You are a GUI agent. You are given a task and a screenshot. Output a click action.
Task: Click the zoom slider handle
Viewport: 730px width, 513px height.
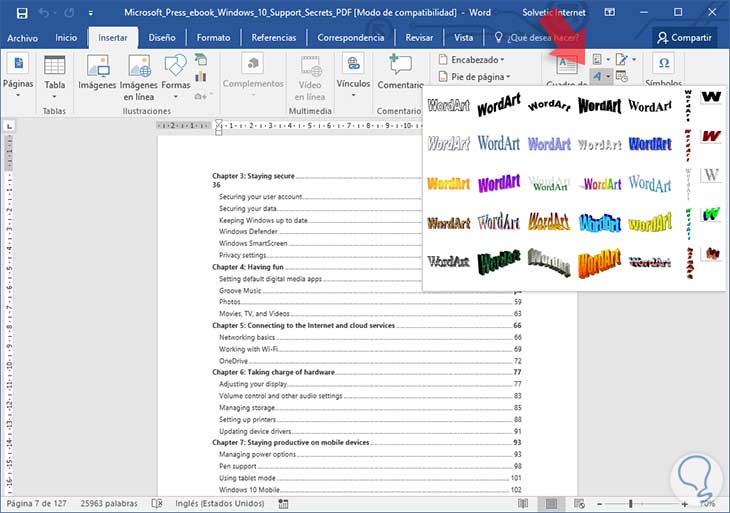click(631, 504)
